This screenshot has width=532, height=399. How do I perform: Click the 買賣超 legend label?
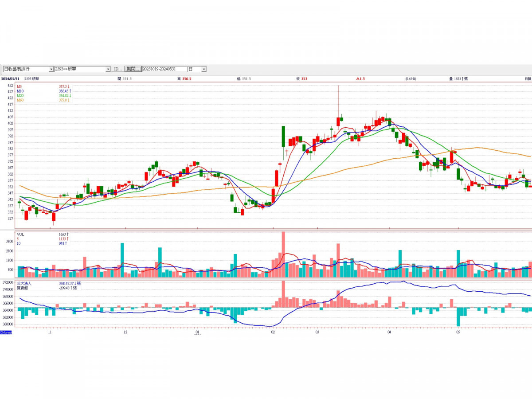point(22,288)
